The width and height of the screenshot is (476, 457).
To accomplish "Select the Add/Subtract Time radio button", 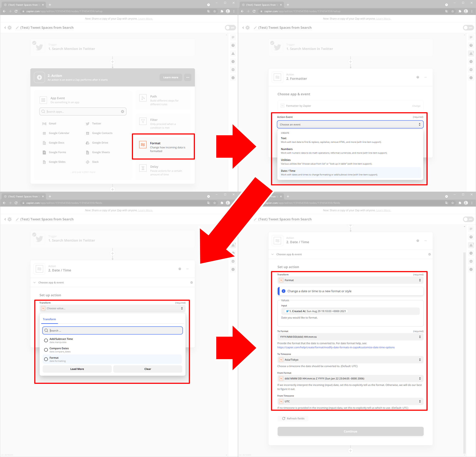I will [x=46, y=340].
